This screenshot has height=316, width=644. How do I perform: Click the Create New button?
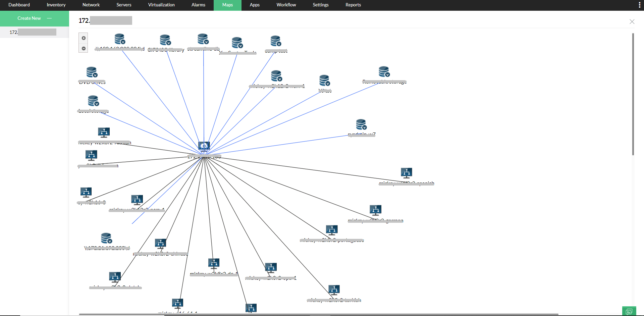(x=29, y=18)
